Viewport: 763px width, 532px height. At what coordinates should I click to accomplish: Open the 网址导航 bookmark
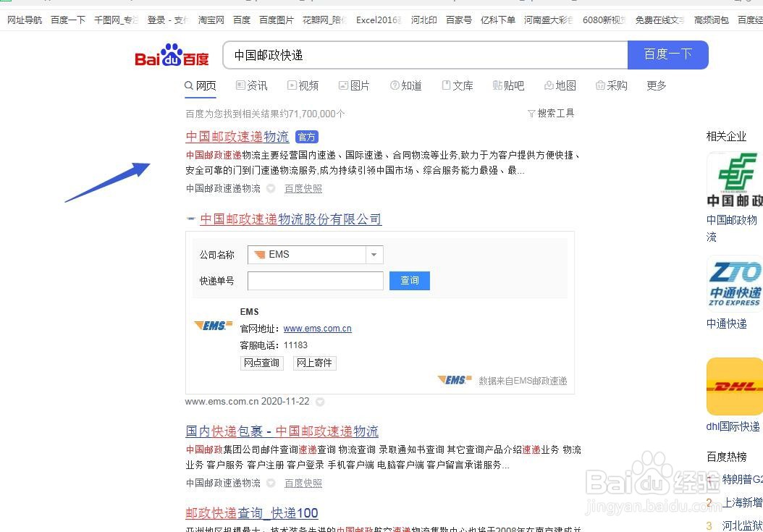25,20
